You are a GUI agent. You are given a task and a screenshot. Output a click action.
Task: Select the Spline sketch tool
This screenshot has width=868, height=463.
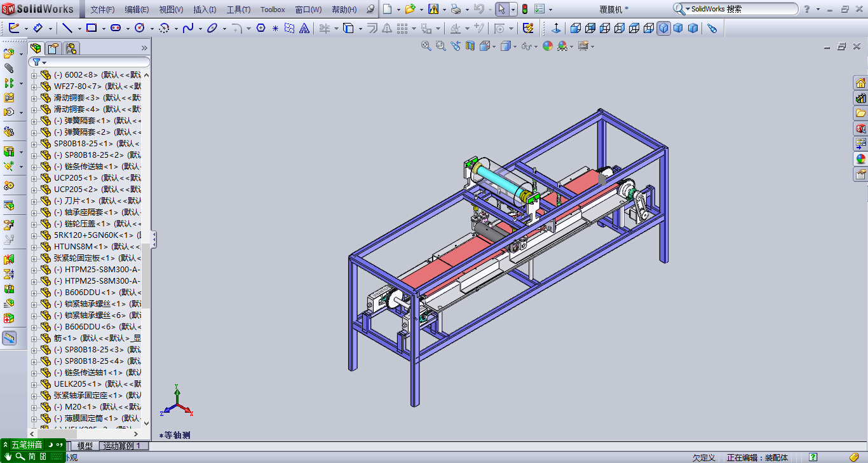pyautogui.click(x=188, y=28)
